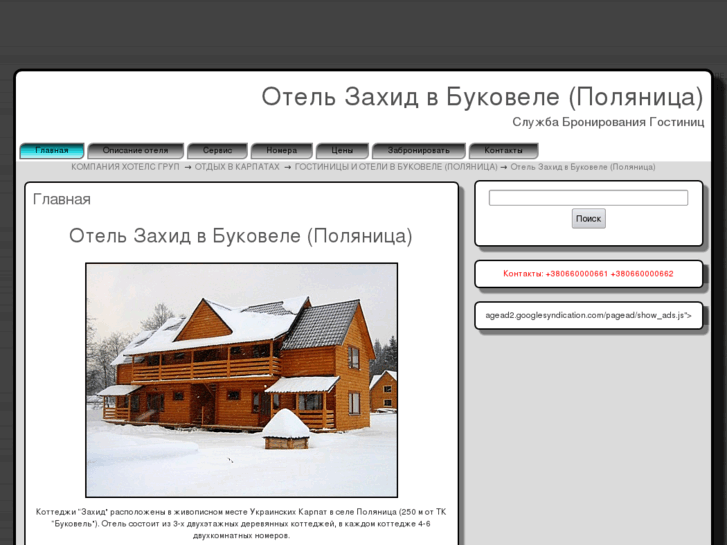The image size is (727, 545).
Task: Follow the ОТДЫХ В КАРПАТАХ breadcrumb link
Action: click(237, 167)
